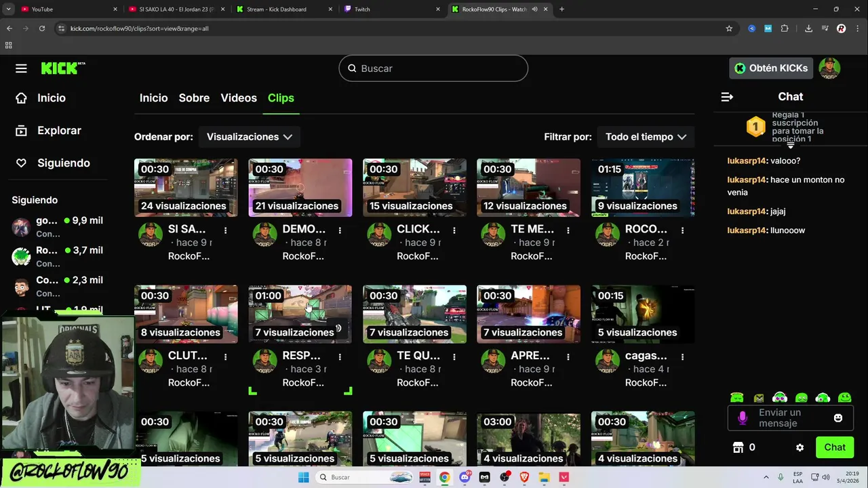
Task: Switch to Stream - Kick Dashboard tab
Action: click(x=283, y=9)
